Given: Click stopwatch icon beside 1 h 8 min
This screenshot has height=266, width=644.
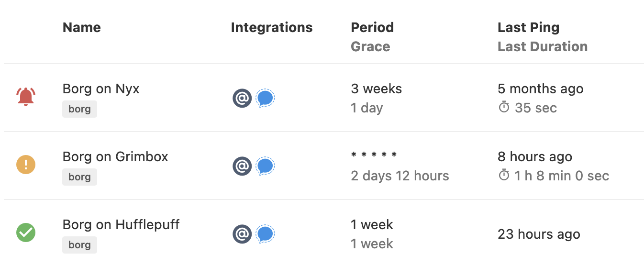Looking at the screenshot, I should point(504,176).
